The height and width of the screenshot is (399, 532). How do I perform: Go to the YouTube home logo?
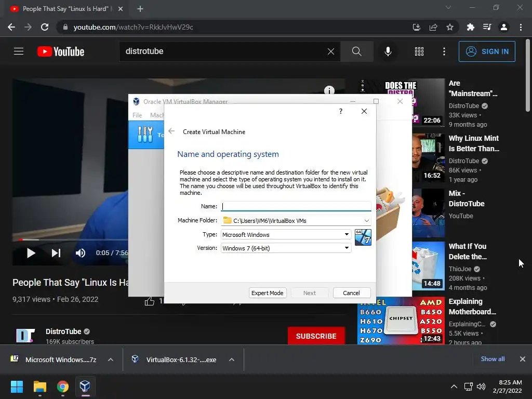[x=61, y=51]
